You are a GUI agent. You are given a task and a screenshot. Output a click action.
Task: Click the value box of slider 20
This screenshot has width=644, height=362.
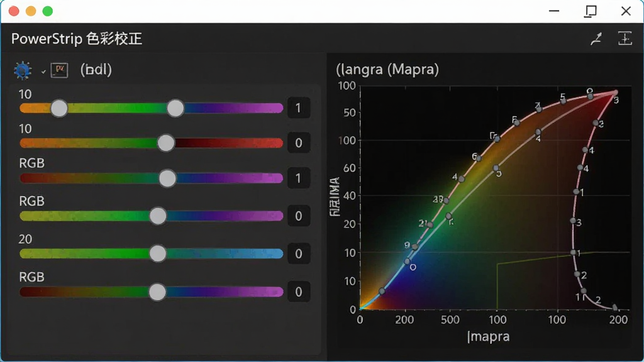point(299,254)
